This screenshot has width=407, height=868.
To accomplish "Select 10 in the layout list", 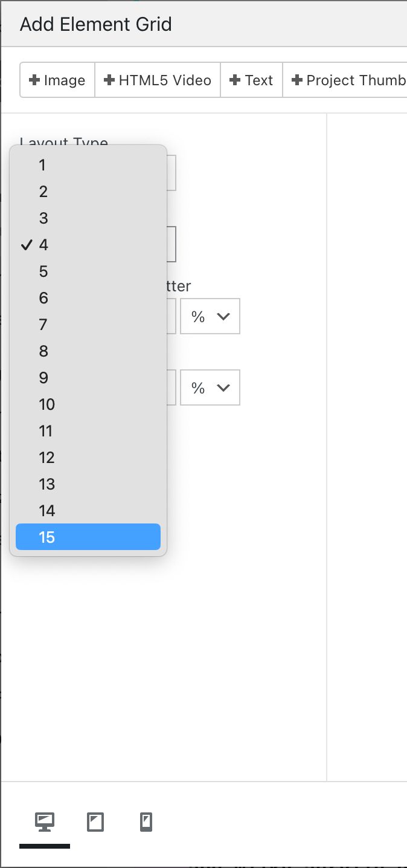I will tap(46, 404).
